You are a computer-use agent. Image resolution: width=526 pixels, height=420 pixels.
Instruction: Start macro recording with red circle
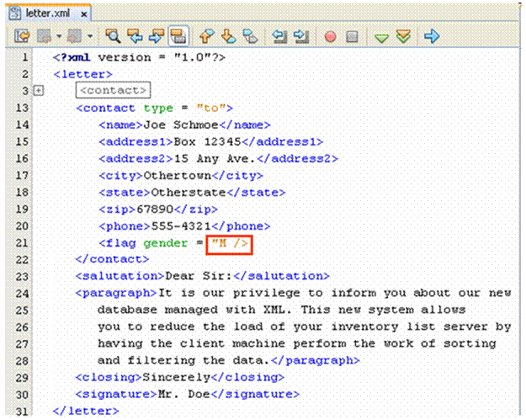coord(331,36)
